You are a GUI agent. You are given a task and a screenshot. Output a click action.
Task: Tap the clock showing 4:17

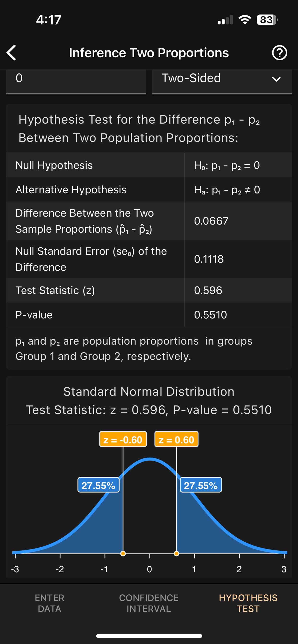click(x=48, y=20)
